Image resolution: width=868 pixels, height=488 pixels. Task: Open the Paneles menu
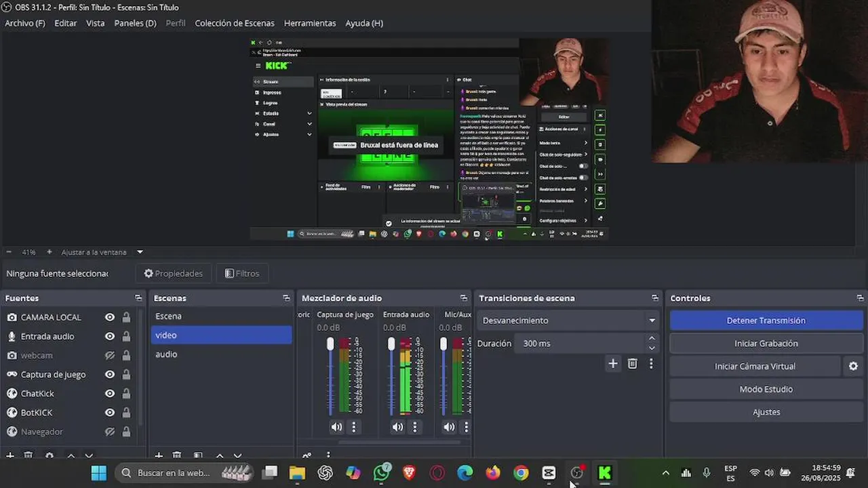coord(135,23)
